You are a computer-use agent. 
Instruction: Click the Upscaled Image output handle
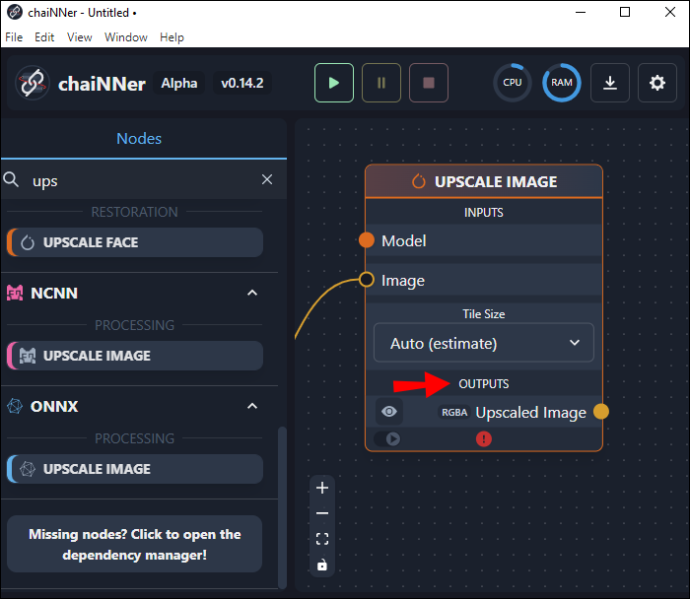pos(601,412)
